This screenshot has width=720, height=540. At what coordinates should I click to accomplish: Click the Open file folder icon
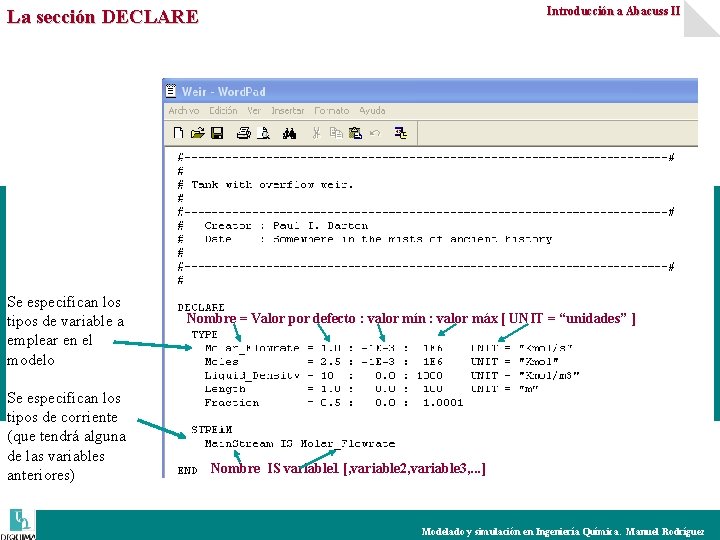coord(198,133)
